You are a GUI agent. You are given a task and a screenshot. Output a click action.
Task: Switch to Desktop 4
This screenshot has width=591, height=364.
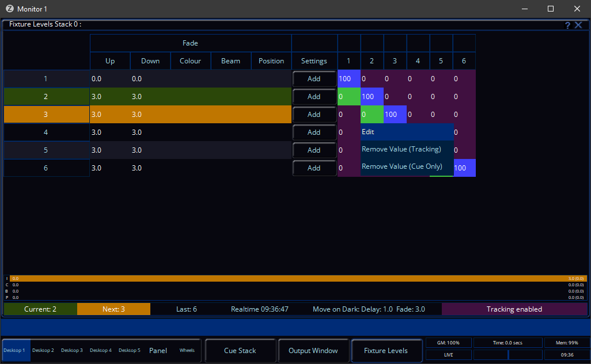(101, 350)
